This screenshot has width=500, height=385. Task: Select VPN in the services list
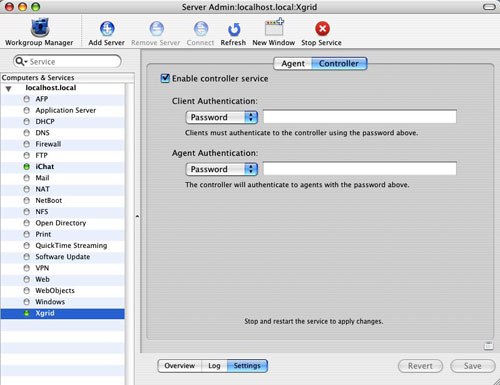click(x=63, y=268)
